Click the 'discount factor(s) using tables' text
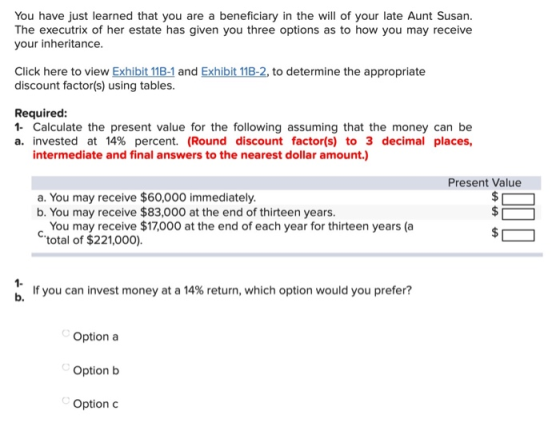 tap(95, 85)
